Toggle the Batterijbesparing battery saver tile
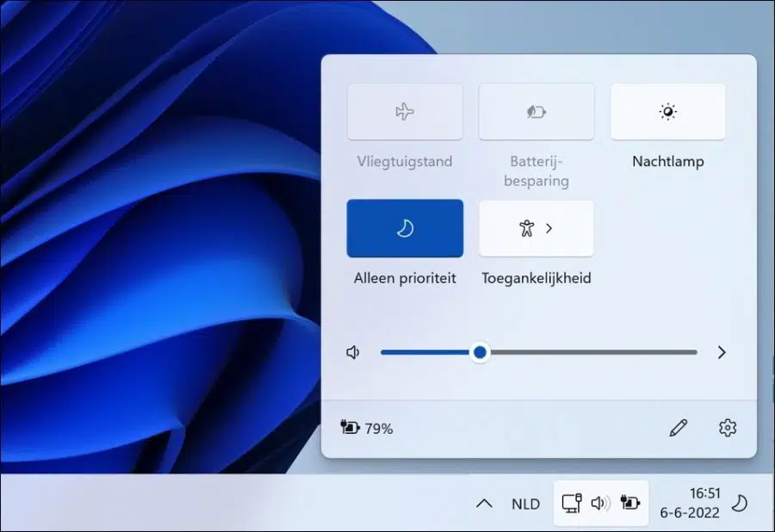Image resolution: width=775 pixels, height=532 pixels. point(536,112)
